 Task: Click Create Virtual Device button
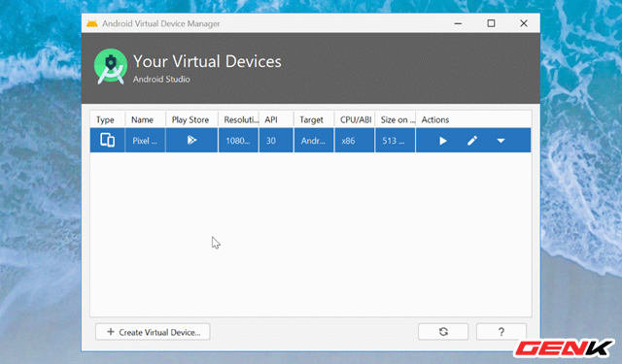[153, 332]
